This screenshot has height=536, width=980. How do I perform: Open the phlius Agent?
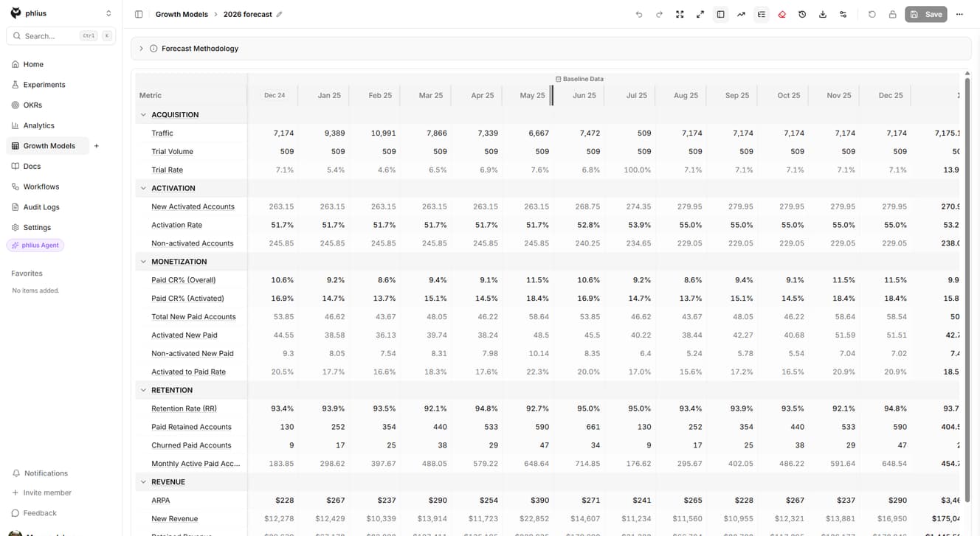click(35, 244)
